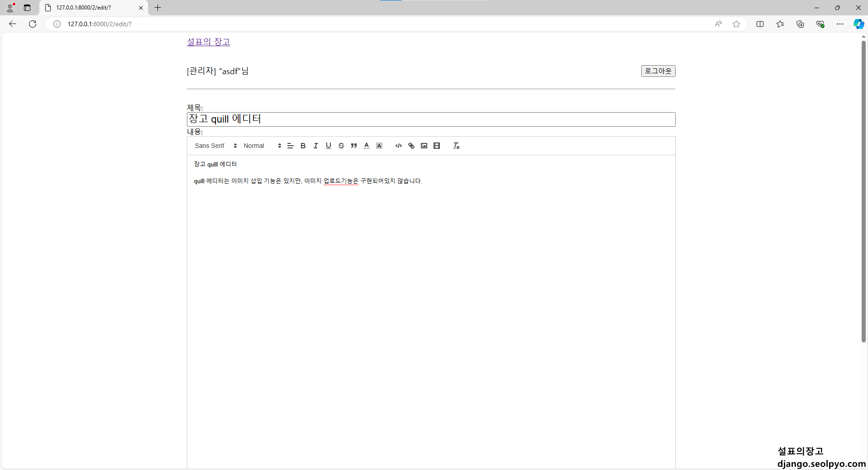Toggle italic formatting in Quill toolbar
Screen dimensions: 868x470
[x=316, y=146]
